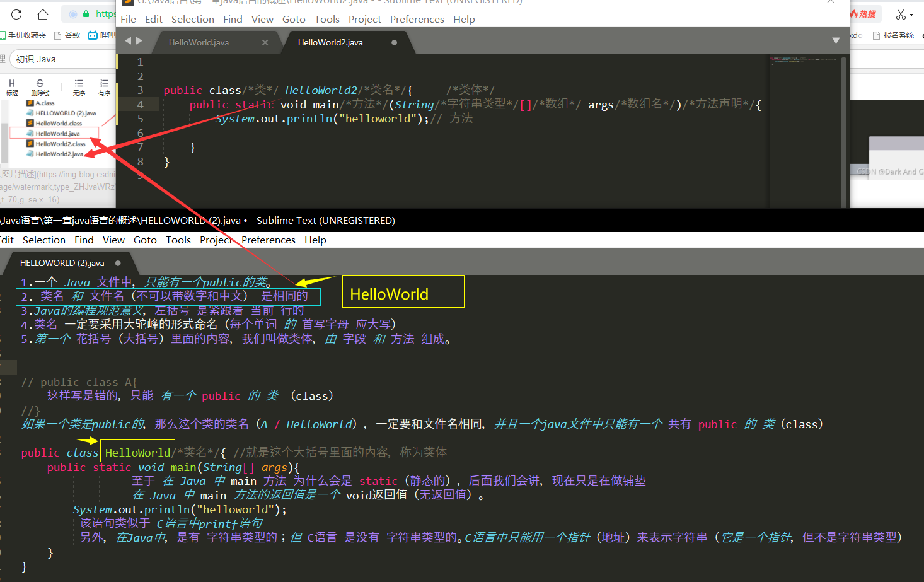Insert a 无序 unordered list

tap(79, 88)
